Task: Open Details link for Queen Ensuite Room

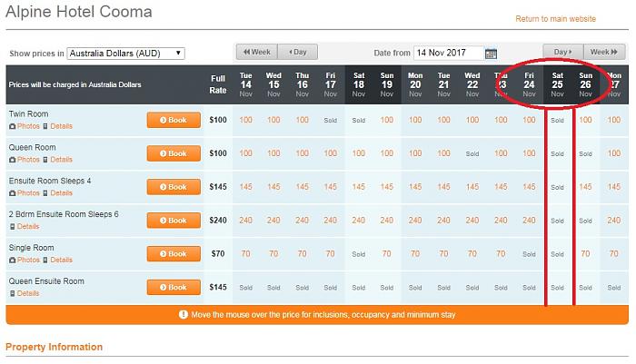Action: tap(28, 293)
